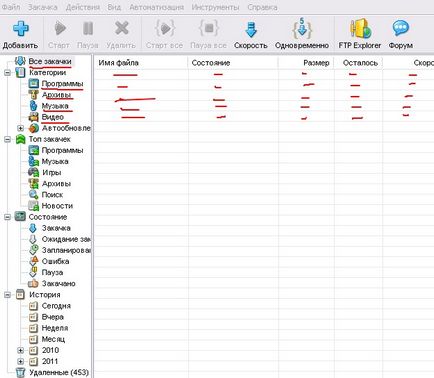Image resolution: width=434 pixels, height=378 pixels.
Task: Select Музыка under Категории
Action: click(55, 106)
